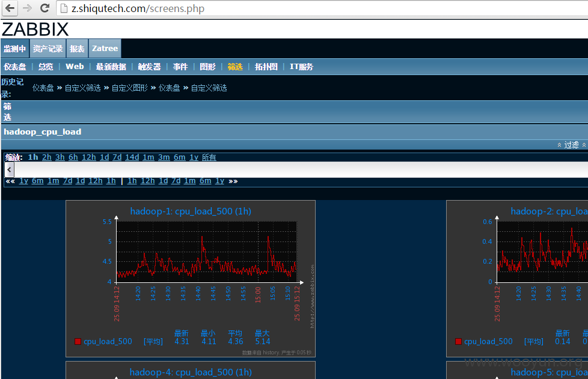
Task: Click the ZABBIX logo
Action: (35, 29)
